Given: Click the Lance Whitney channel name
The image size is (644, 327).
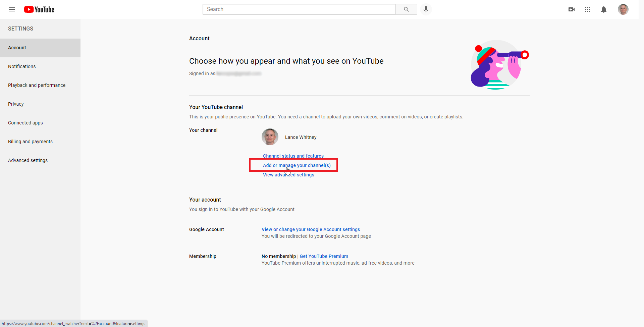Looking at the screenshot, I should click(x=301, y=137).
